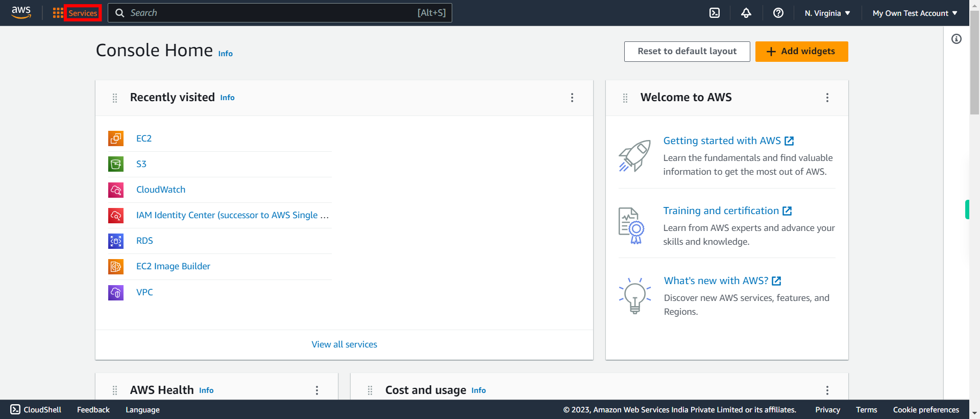Image resolution: width=980 pixels, height=419 pixels.
Task: Open Welcome to AWS widget options menu
Action: [x=827, y=98]
